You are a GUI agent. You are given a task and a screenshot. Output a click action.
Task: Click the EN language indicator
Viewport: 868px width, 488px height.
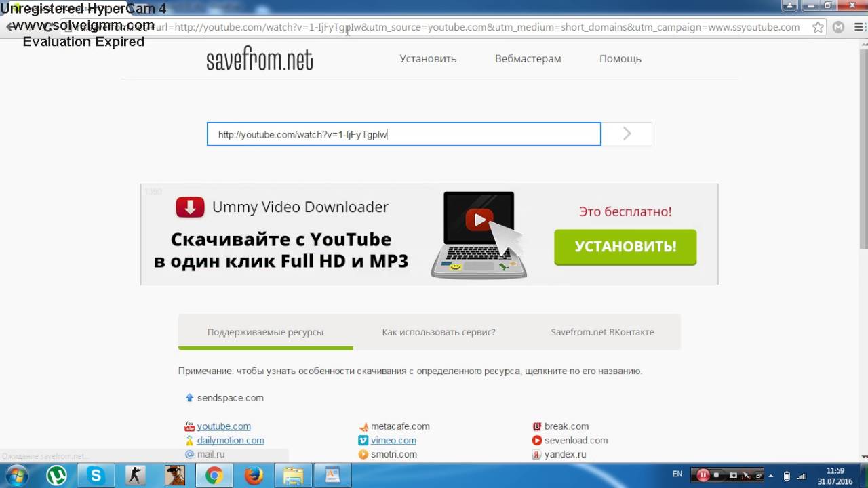click(677, 474)
